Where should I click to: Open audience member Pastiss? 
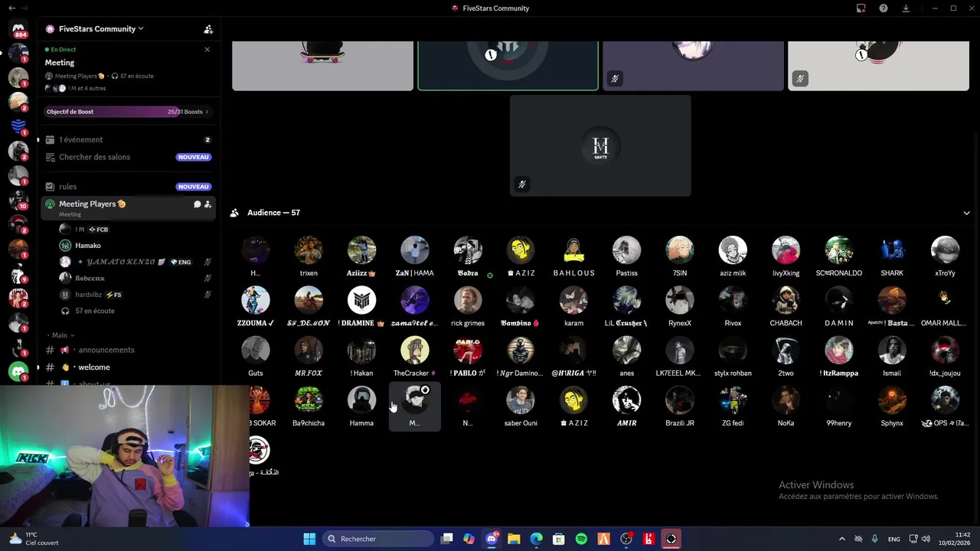pos(626,256)
